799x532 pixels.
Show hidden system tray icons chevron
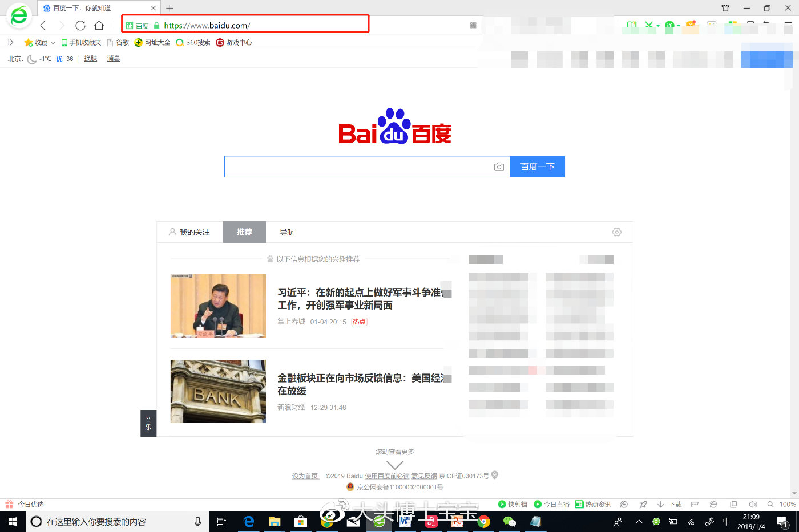pyautogui.click(x=639, y=522)
